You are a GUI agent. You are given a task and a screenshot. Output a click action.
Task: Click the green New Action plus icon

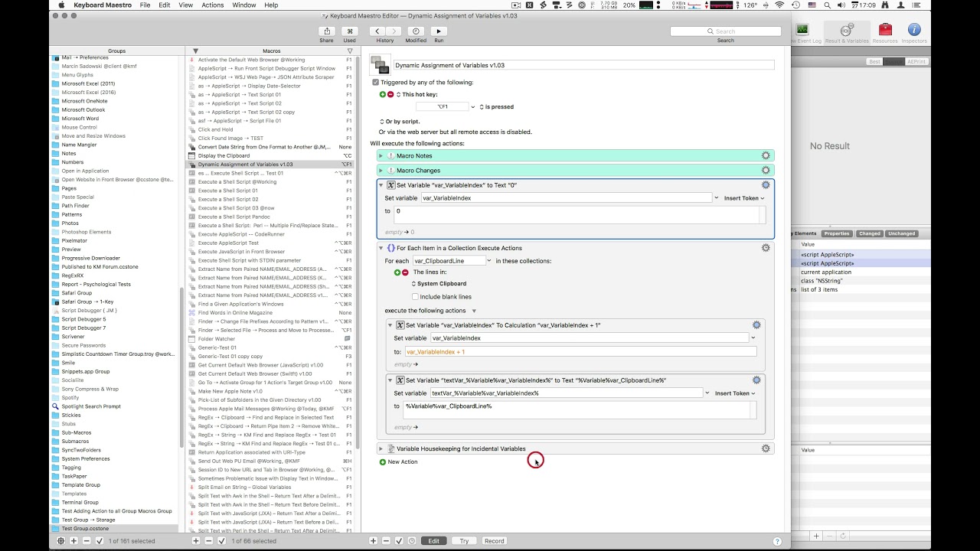(383, 461)
